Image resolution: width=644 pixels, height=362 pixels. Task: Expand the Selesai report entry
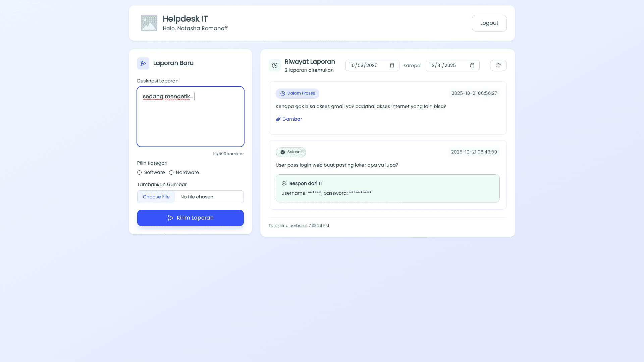click(387, 165)
